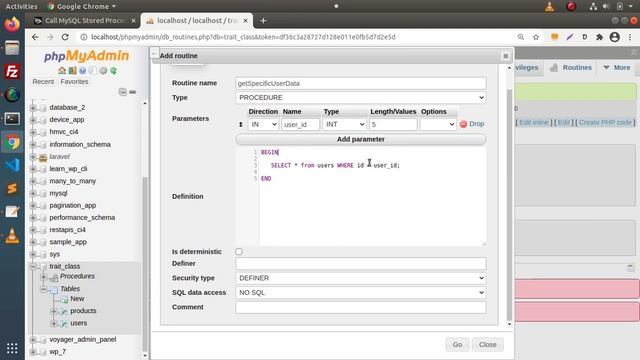Image resolution: width=640 pixels, height=360 pixels.
Task: Reload navigation panel green icon
Action: click(x=113, y=71)
